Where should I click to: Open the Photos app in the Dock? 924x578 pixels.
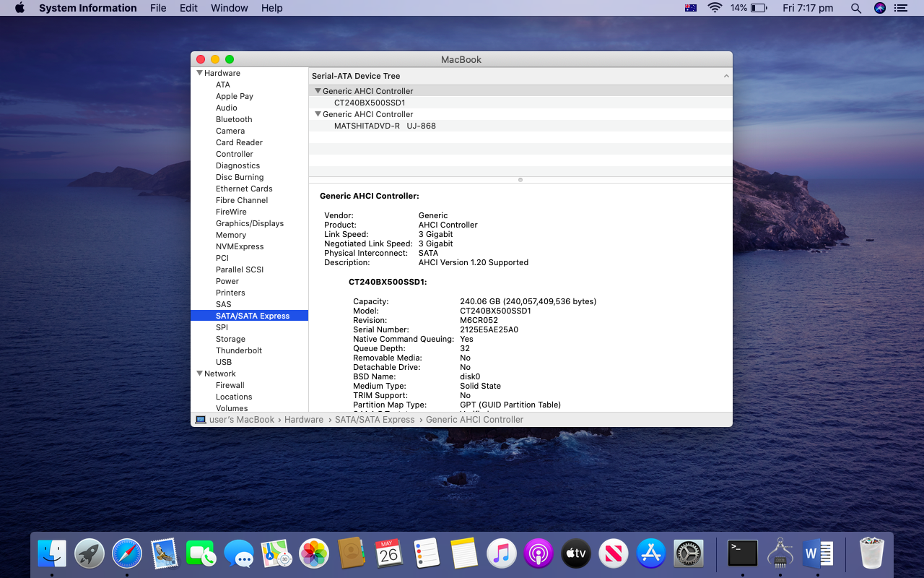(x=314, y=554)
